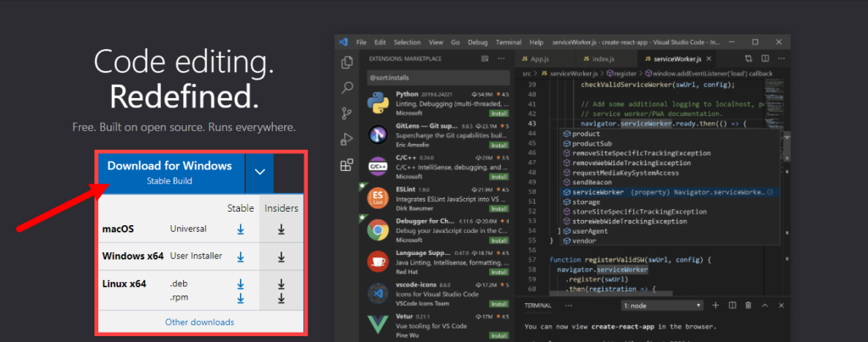868x342 pixels.
Task: Open the View menu
Action: (x=436, y=42)
